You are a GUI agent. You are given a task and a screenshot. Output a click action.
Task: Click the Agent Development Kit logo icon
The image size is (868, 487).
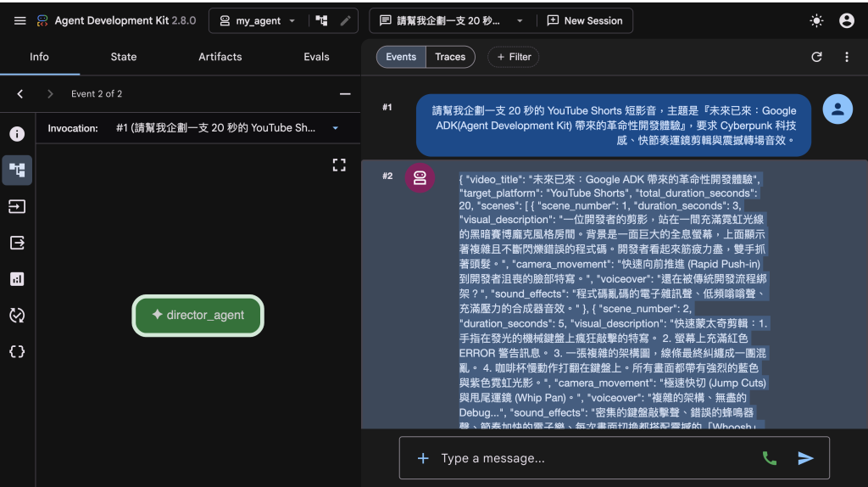pos(42,21)
